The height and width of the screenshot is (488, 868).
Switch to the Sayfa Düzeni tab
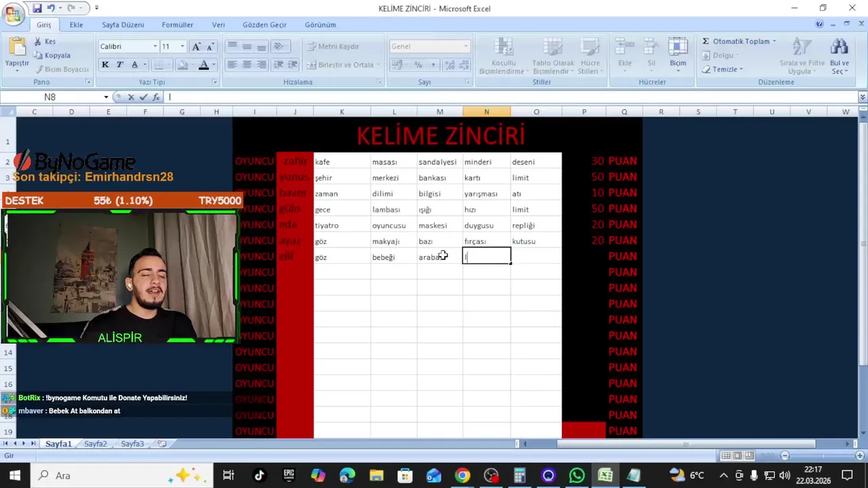click(123, 24)
